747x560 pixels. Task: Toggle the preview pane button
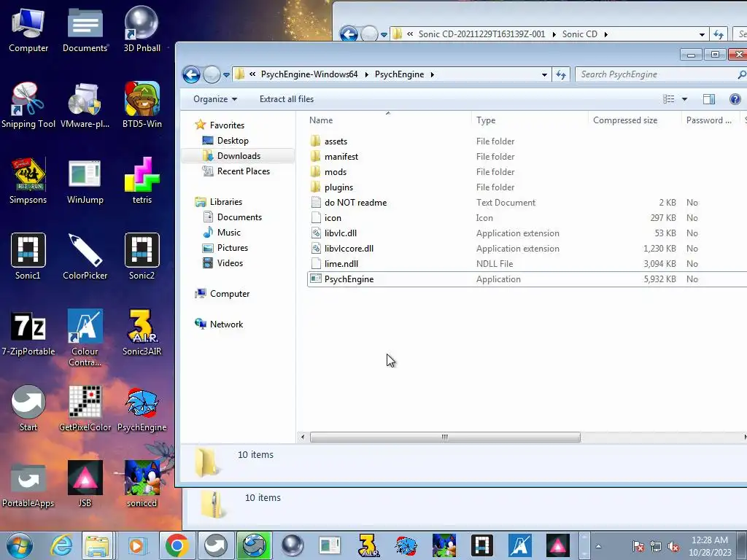coord(709,99)
